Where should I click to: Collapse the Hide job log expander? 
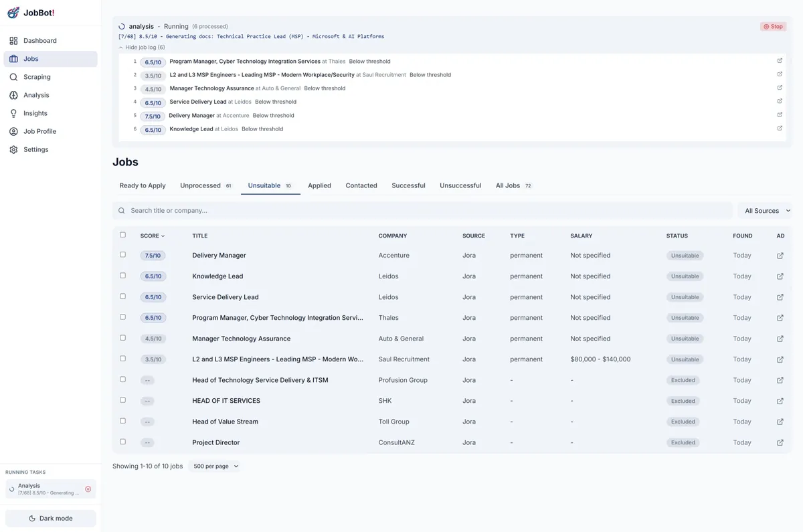[x=142, y=48]
